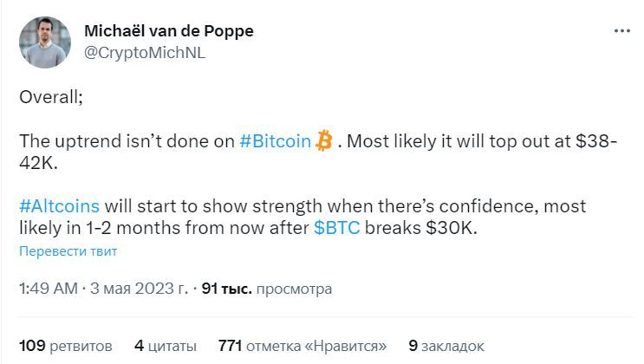Image resolution: width=644 pixels, height=364 pixels.
Task: Click the word "Overall;" in the tweet
Action: pos(51,96)
